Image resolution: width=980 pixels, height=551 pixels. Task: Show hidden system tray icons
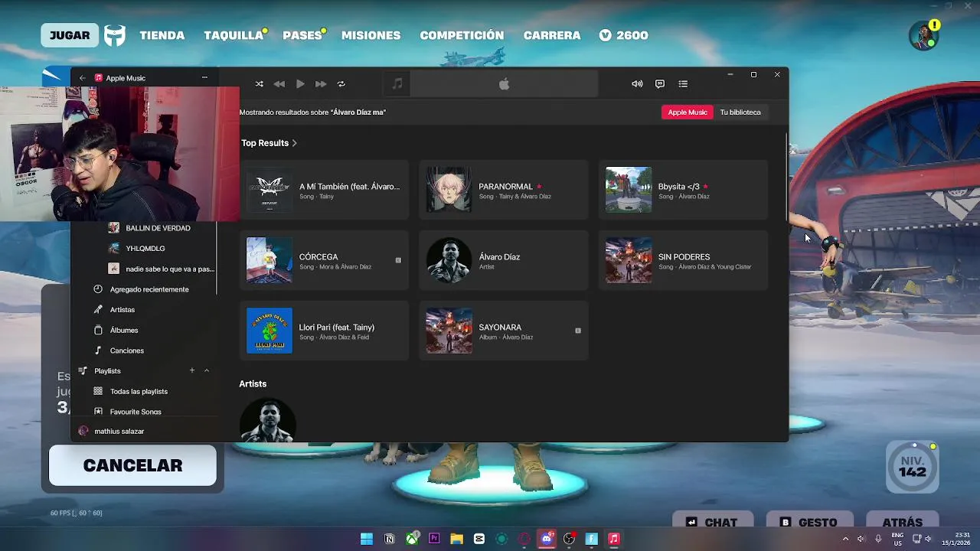(x=845, y=539)
